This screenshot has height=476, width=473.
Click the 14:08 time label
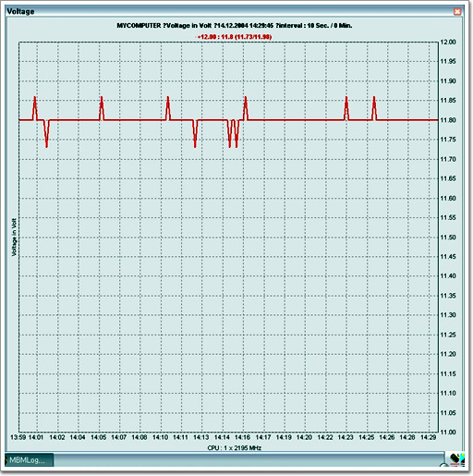coord(139,437)
